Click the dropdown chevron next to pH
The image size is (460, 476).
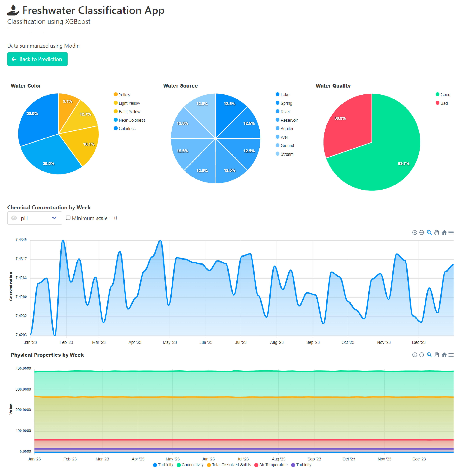[x=54, y=218]
